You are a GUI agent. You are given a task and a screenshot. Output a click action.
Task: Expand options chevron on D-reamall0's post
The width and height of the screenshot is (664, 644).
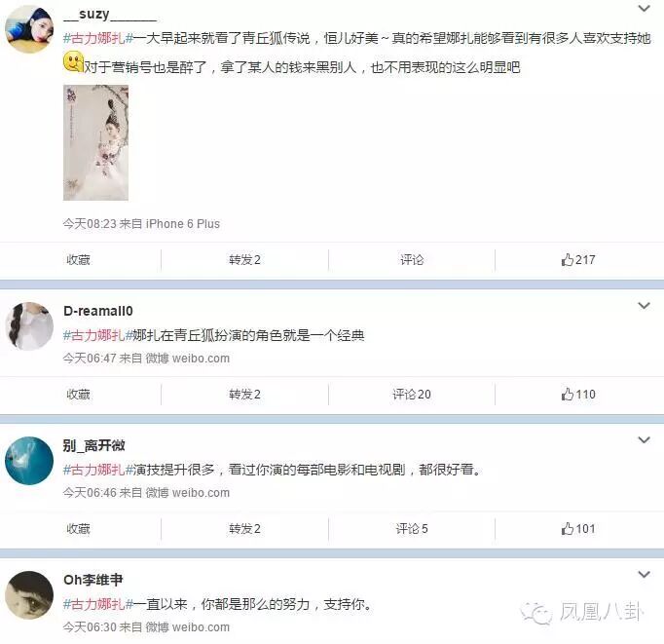tap(645, 306)
